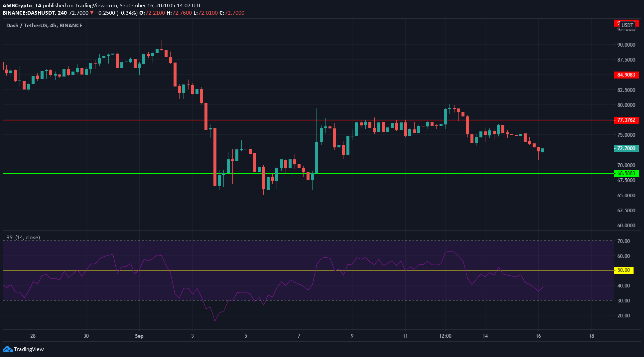Click the yellow 50.00 RSI label
Viewport: 644px width, 357px height.
pyautogui.click(x=624, y=270)
